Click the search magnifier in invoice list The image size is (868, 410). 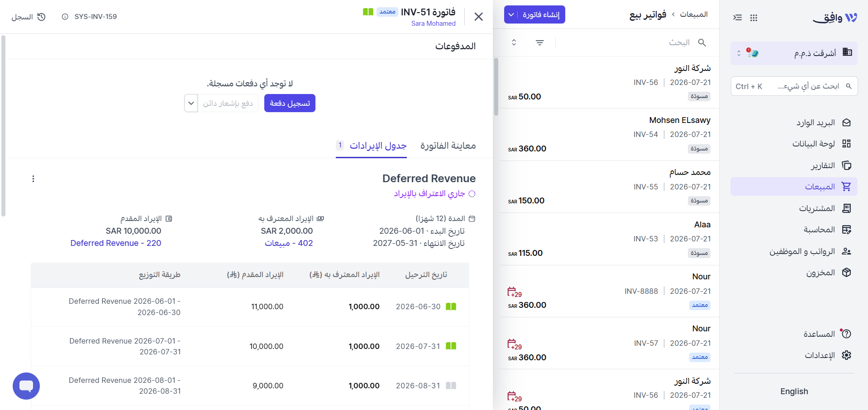coord(702,42)
